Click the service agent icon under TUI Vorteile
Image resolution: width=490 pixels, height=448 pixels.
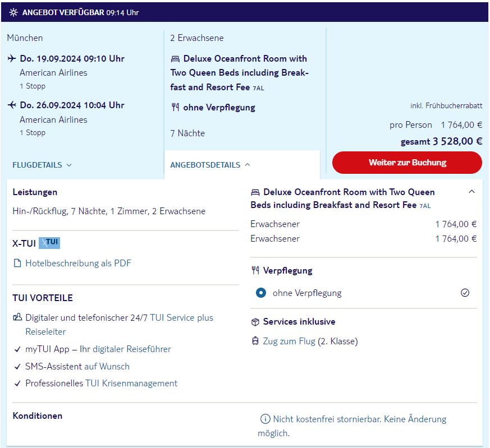[x=17, y=317]
